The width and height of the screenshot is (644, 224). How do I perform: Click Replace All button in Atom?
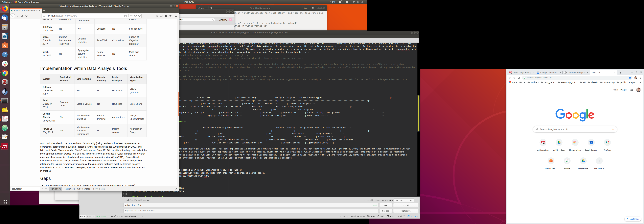pyautogui.click(x=406, y=211)
